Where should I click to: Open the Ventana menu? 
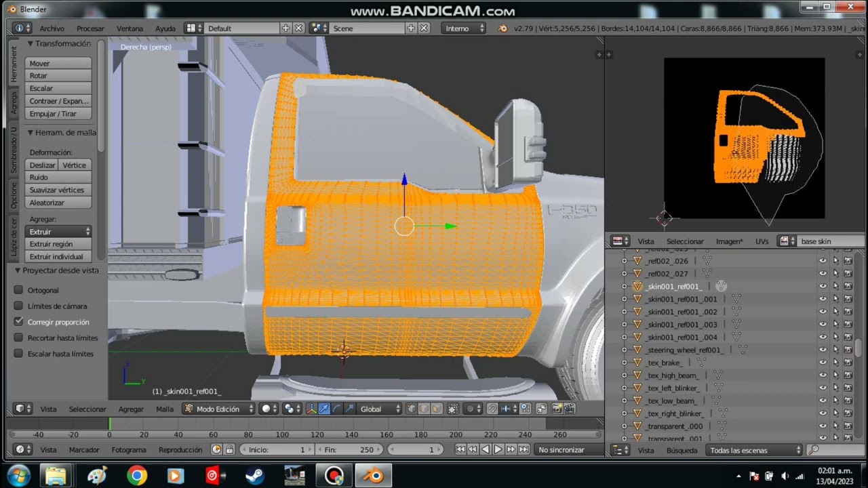pos(130,28)
